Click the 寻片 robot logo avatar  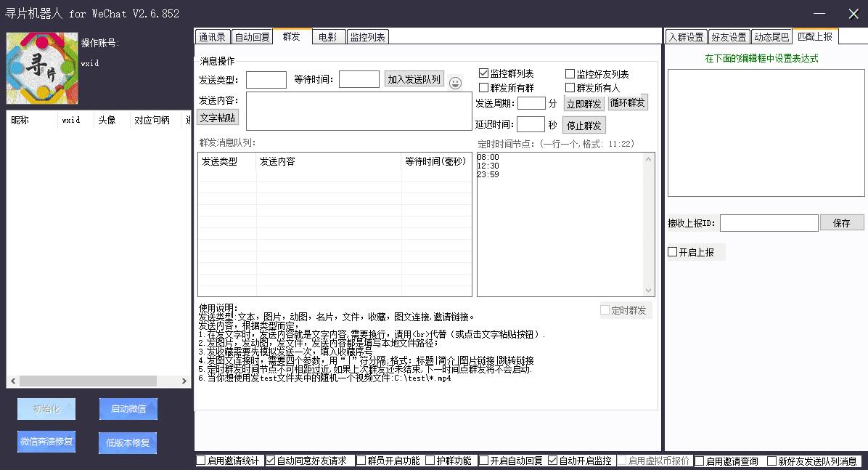[x=42, y=68]
